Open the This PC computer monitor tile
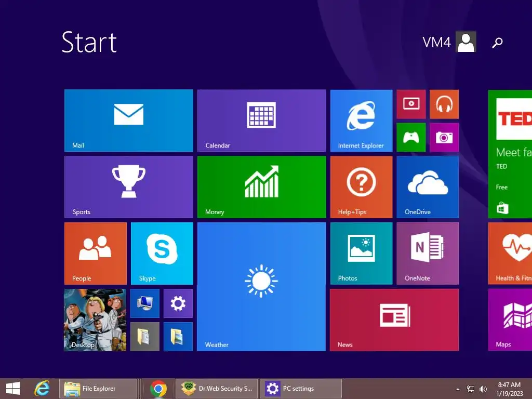Image resolution: width=532 pixels, height=399 pixels. point(145,303)
